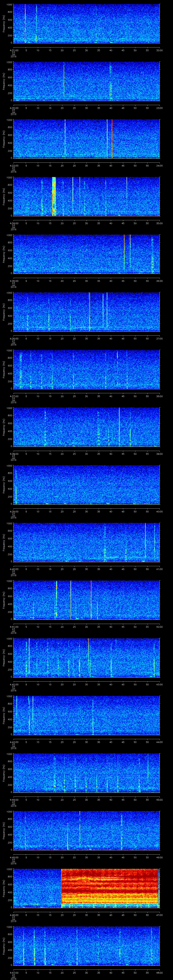The width and height of the screenshot is (173, 980).
Task: Open the spectrogram panel starting at 4:45:00
Action: (86, 831)
